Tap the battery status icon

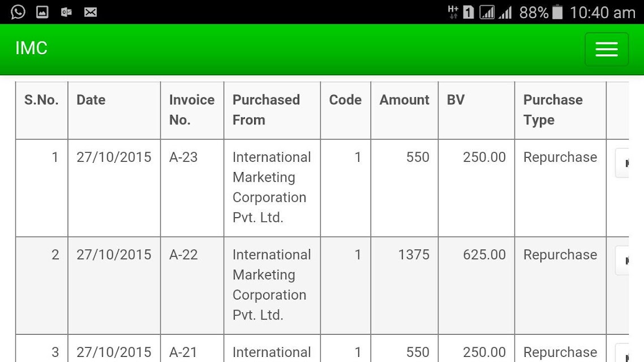click(x=557, y=12)
